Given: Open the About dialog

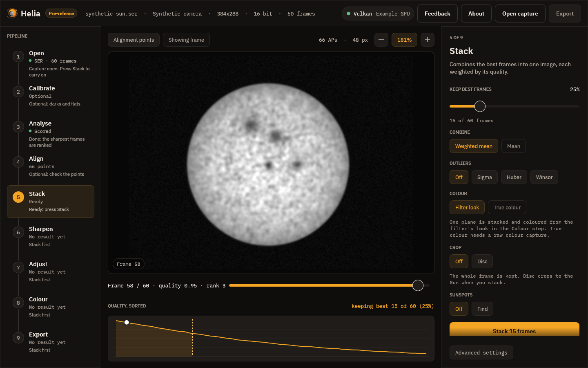Looking at the screenshot, I should [x=476, y=13].
